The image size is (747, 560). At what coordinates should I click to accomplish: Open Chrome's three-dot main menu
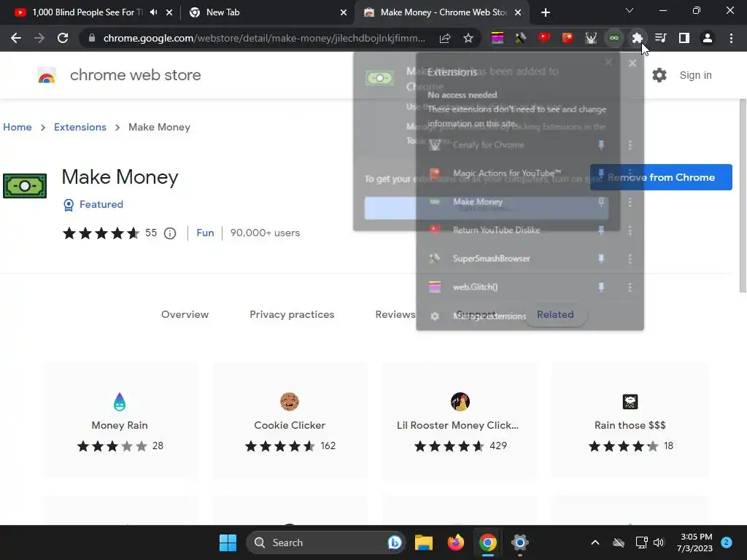tap(731, 38)
